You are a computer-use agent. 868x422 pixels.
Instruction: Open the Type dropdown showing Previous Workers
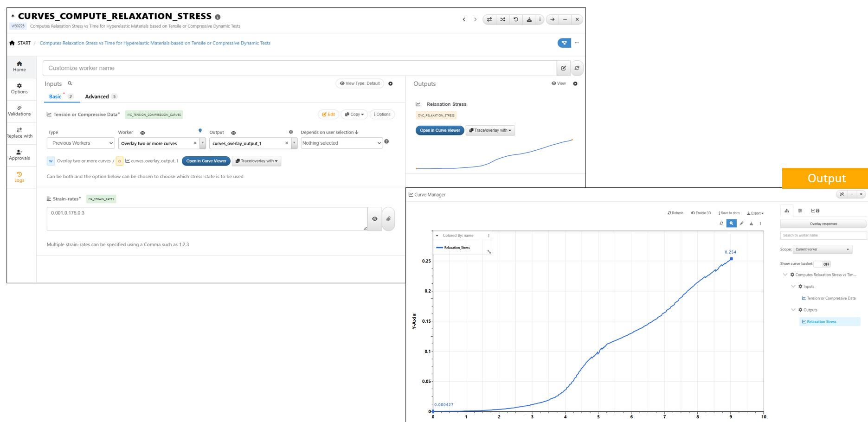coord(81,143)
